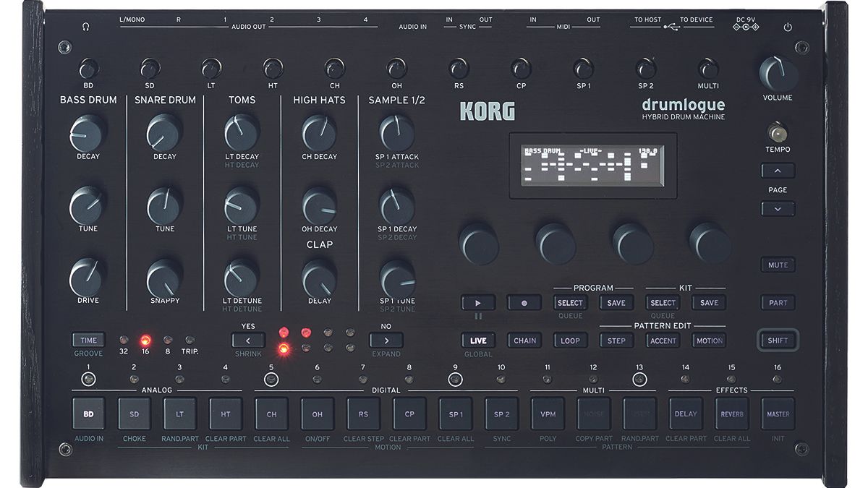The height and width of the screenshot is (488, 868).
Task: Click the fourth encoder below the display
Action: pyautogui.click(x=710, y=243)
